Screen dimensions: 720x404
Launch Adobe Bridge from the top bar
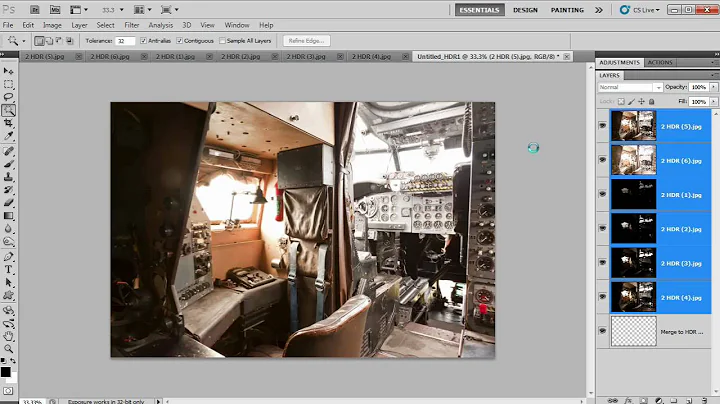pos(34,10)
